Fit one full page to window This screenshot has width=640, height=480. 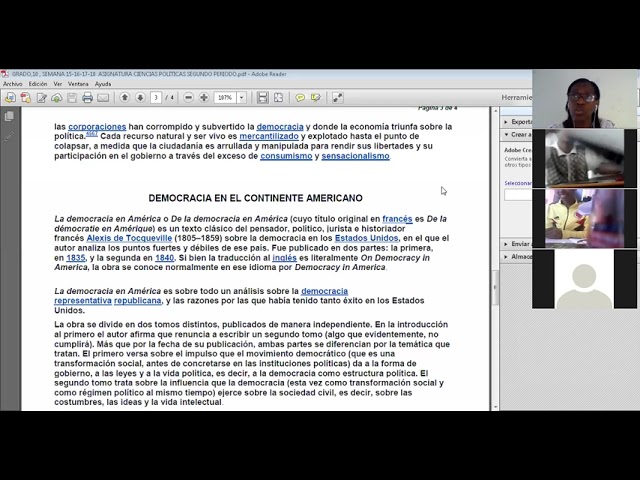pyautogui.click(x=278, y=98)
